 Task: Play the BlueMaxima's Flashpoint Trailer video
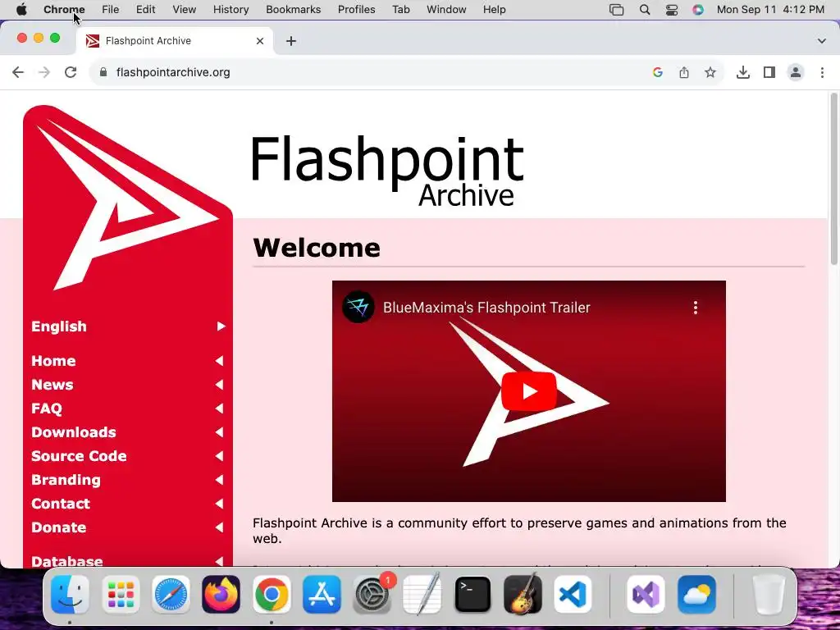pos(529,391)
